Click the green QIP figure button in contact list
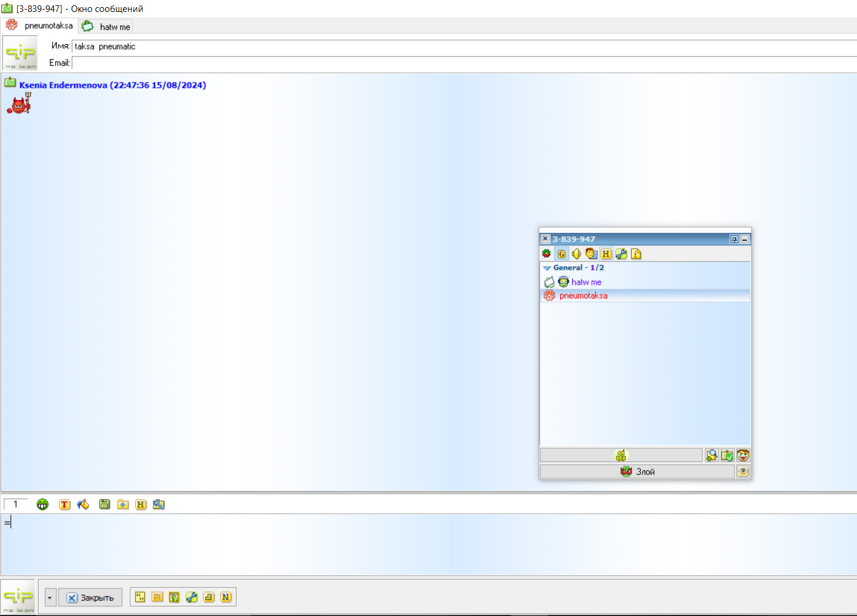857x616 pixels. pos(621,455)
